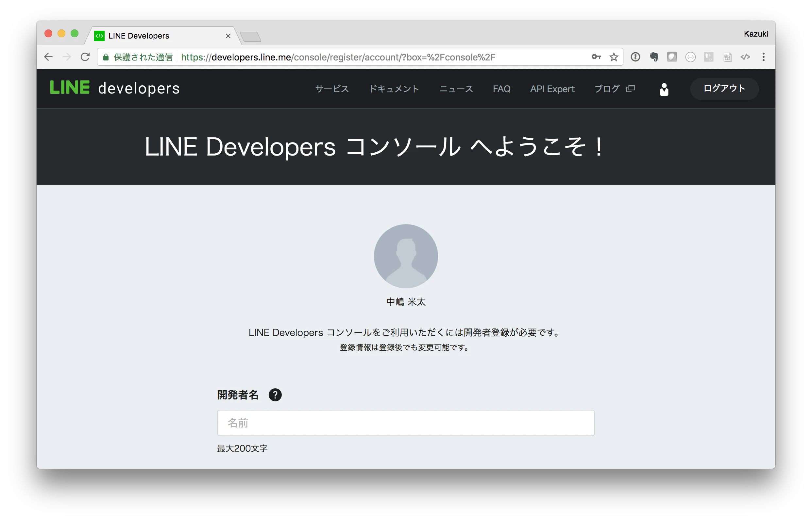Open the 1Password extension icon
This screenshot has height=521, width=812.
pyautogui.click(x=635, y=57)
